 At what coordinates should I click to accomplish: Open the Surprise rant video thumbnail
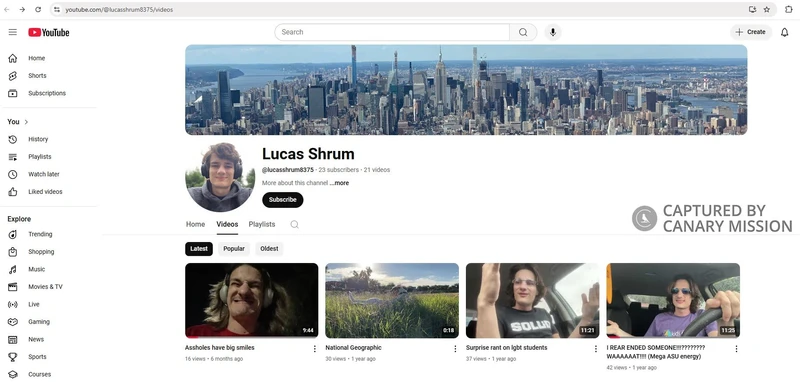pos(533,300)
